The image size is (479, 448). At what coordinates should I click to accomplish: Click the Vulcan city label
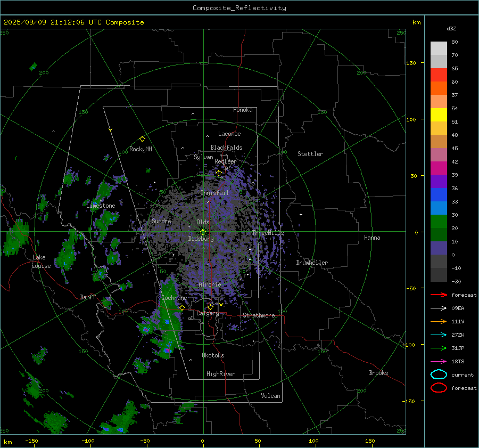click(x=270, y=396)
